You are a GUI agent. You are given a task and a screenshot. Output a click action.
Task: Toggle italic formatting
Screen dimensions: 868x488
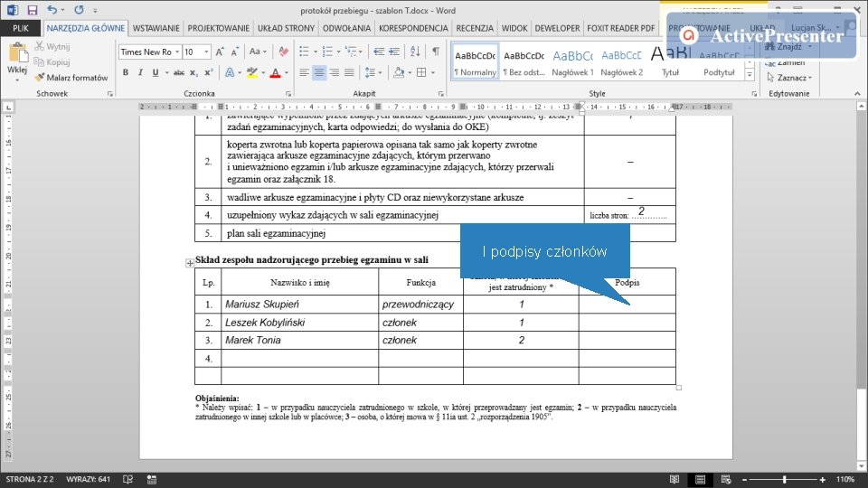coord(140,72)
